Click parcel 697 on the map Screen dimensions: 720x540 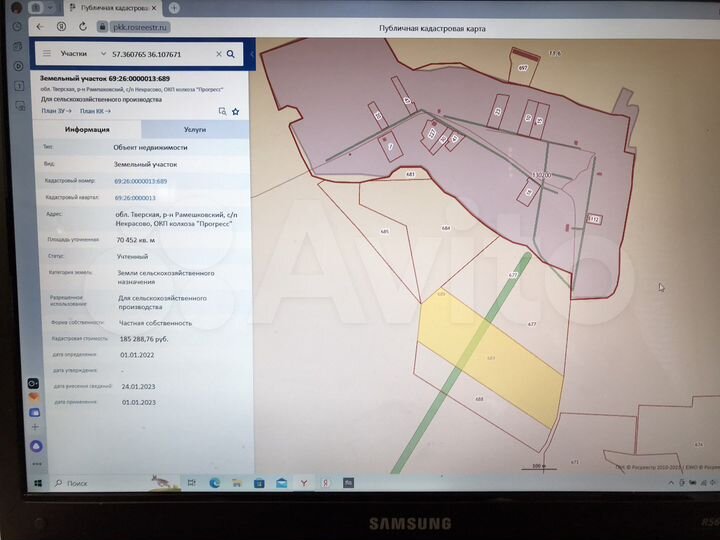pos(523,68)
